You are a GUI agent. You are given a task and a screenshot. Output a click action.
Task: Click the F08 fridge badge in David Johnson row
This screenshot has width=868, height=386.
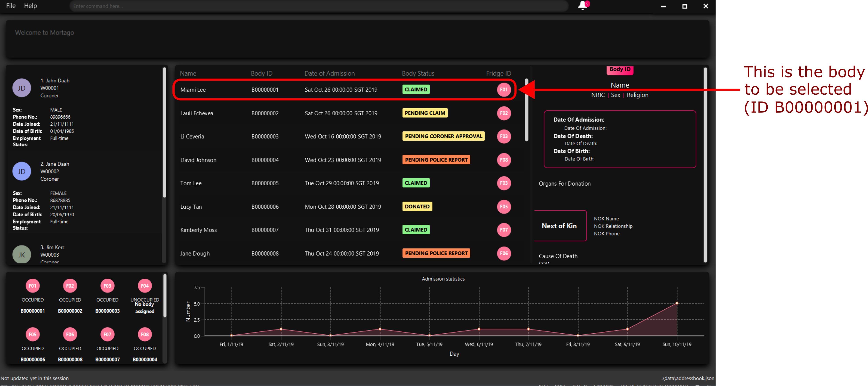click(x=504, y=160)
